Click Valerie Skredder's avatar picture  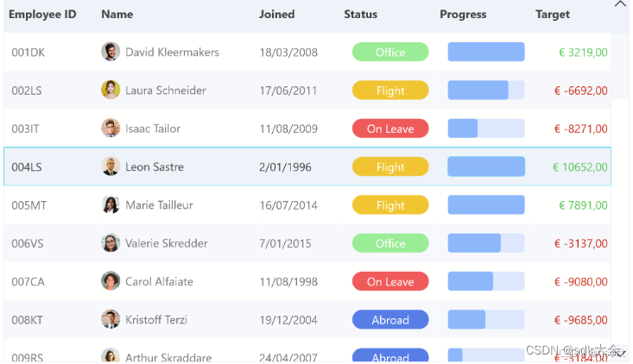coord(111,243)
